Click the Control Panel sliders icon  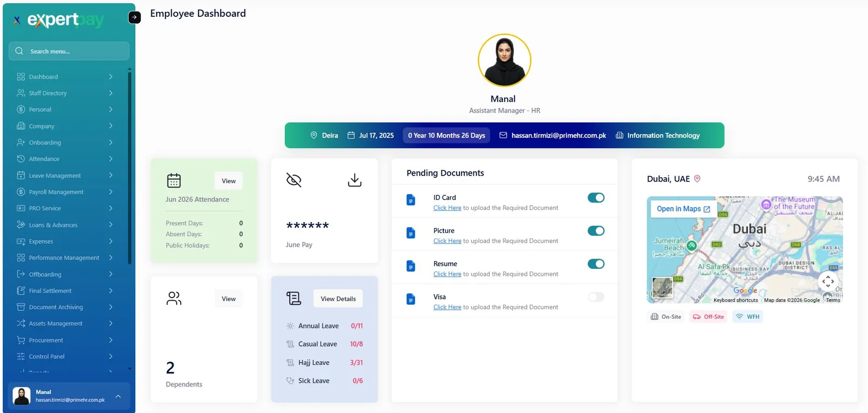[21, 356]
